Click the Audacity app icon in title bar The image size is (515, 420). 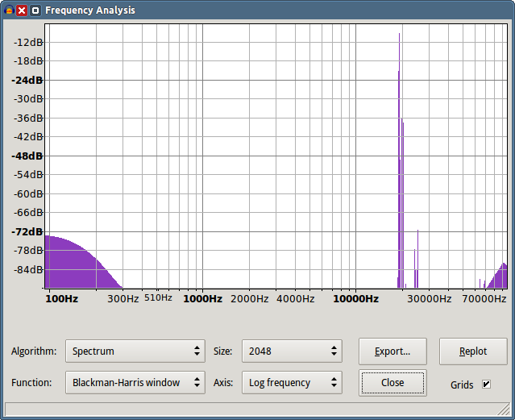[x=9, y=10]
